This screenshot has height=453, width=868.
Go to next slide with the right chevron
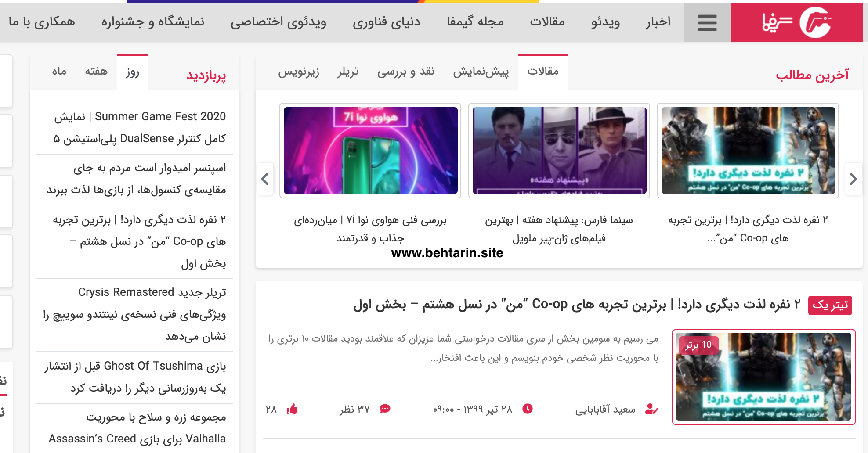click(853, 179)
